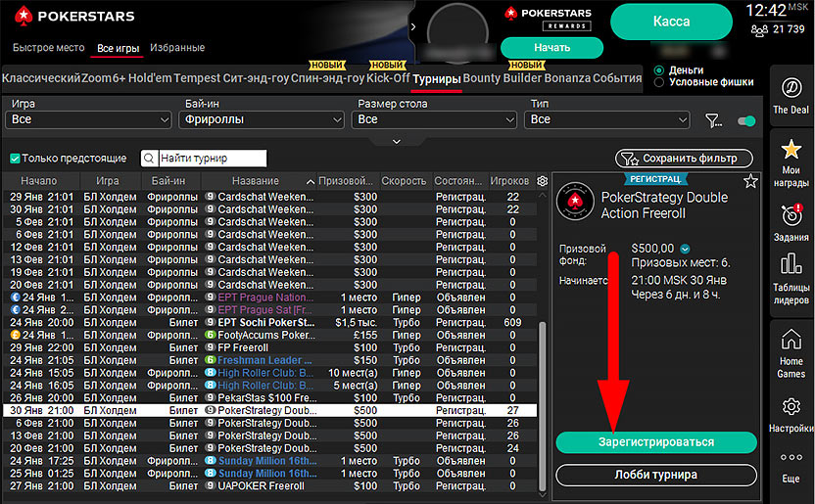Add tournament to favorites star icon
The image size is (815, 504).
(x=750, y=181)
